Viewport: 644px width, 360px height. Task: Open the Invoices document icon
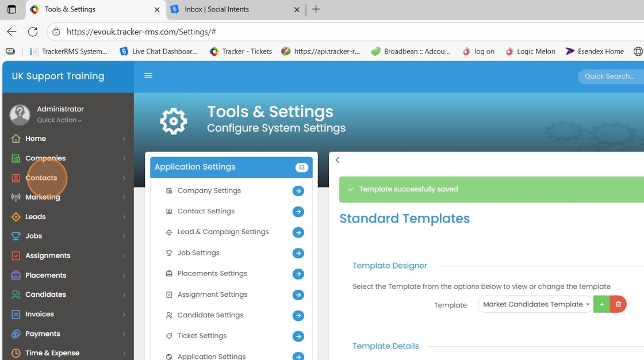pos(16,314)
